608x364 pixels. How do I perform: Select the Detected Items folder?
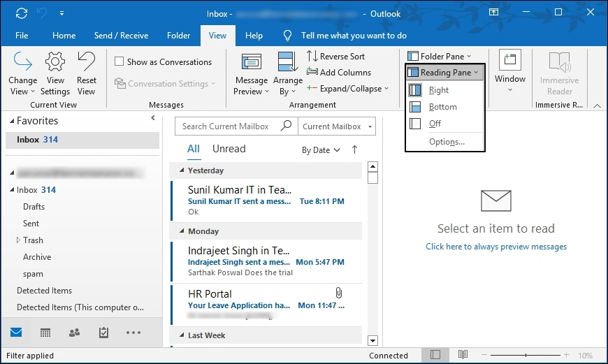pyautogui.click(x=44, y=291)
